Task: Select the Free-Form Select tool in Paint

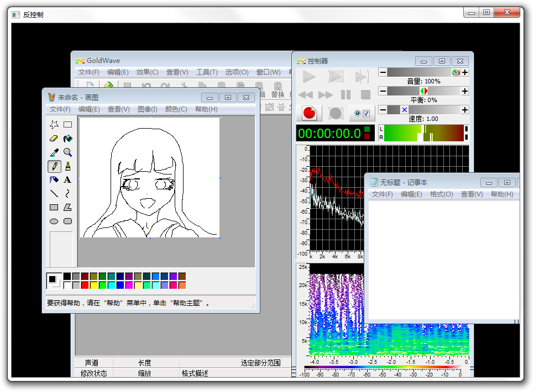Action: tap(54, 125)
